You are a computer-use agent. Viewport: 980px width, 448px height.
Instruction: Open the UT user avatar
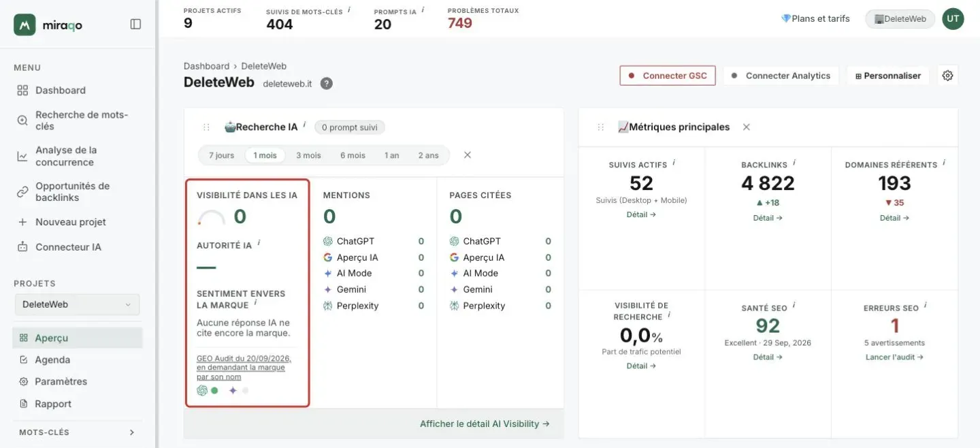(953, 19)
